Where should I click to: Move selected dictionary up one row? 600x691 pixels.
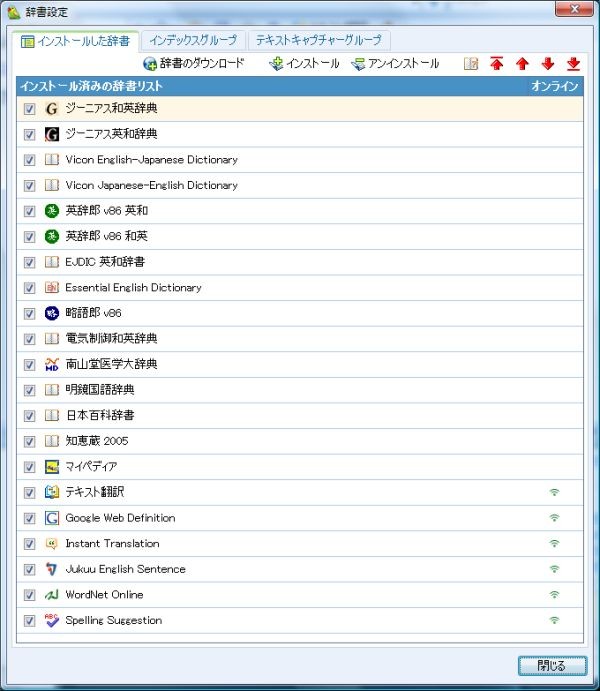(x=522, y=63)
